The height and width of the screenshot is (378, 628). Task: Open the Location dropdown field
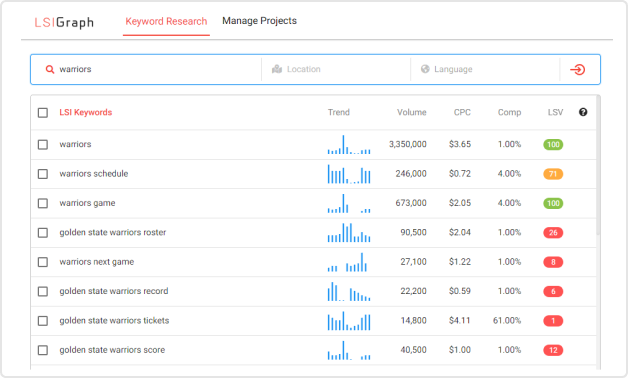point(336,69)
